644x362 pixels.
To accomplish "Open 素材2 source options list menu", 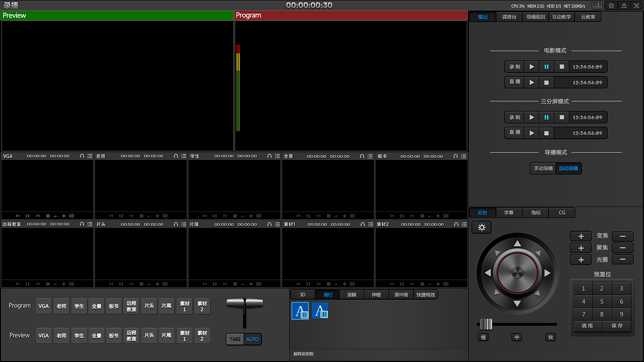I will 464,224.
